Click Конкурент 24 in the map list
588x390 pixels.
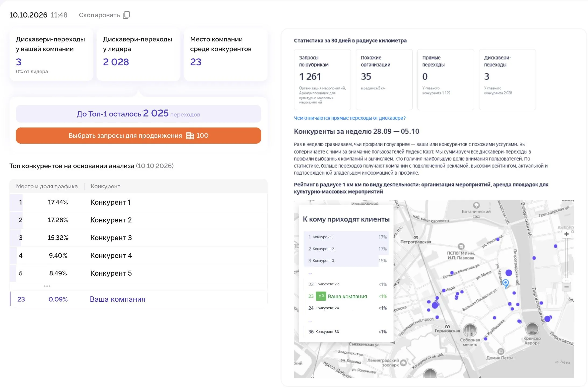point(346,308)
